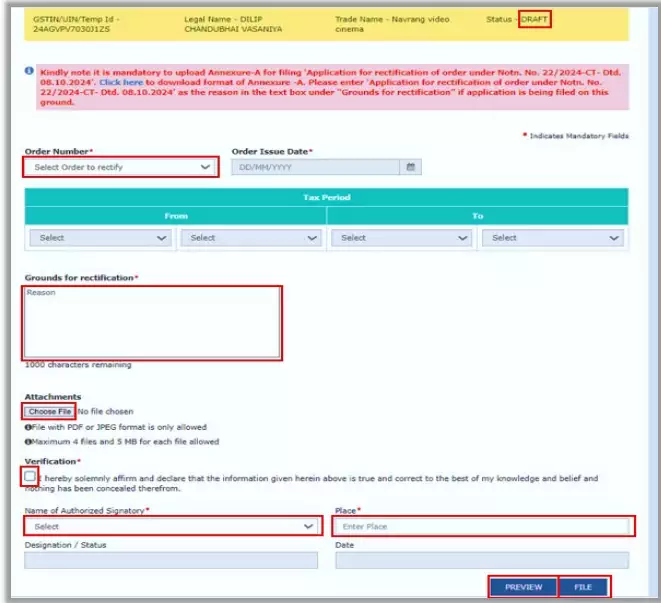Open the first Select dropdown under To

(402, 238)
